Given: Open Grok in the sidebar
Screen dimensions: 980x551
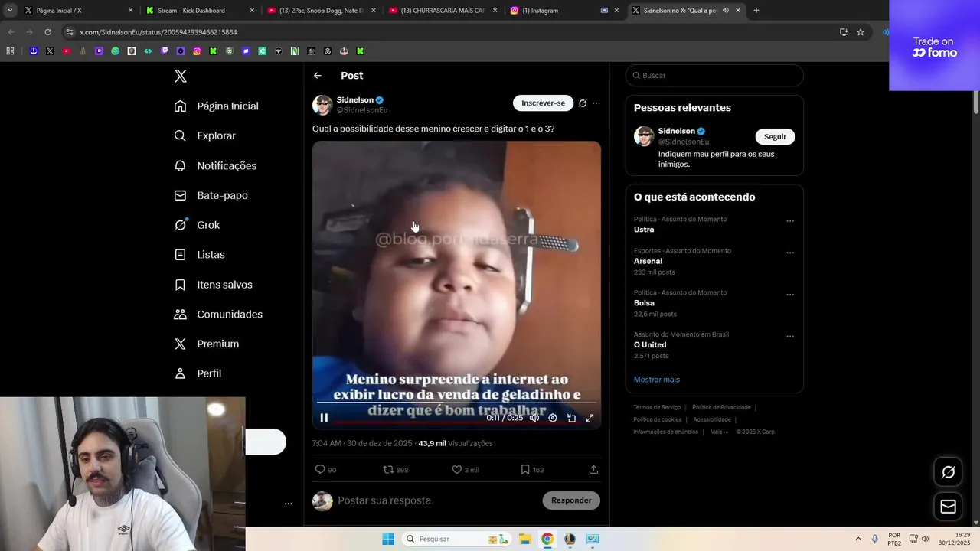Looking at the screenshot, I should 197,225.
